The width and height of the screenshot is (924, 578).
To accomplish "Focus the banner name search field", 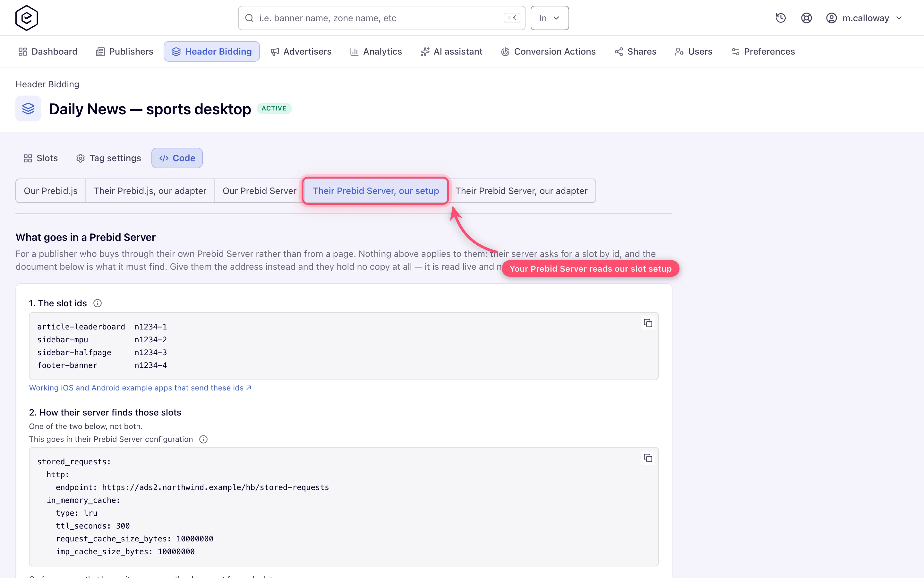I will [381, 18].
